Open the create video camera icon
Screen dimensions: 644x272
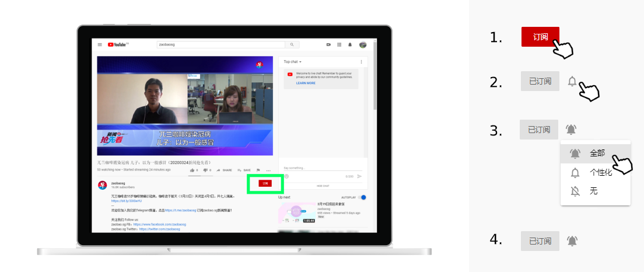coord(328,44)
